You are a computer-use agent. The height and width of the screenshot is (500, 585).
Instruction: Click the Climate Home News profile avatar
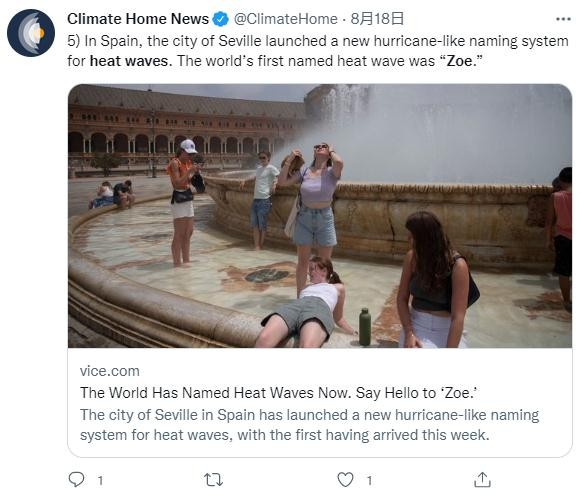click(31, 33)
